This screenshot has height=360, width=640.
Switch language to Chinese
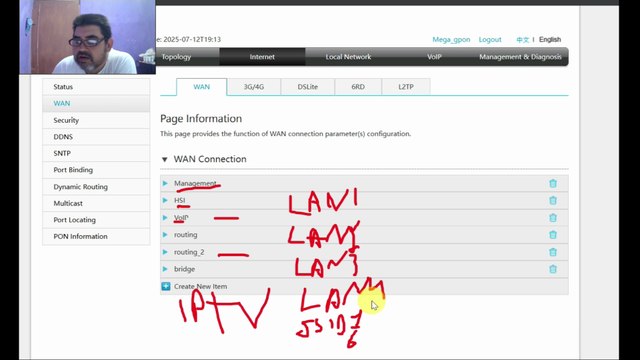pyautogui.click(x=522, y=40)
